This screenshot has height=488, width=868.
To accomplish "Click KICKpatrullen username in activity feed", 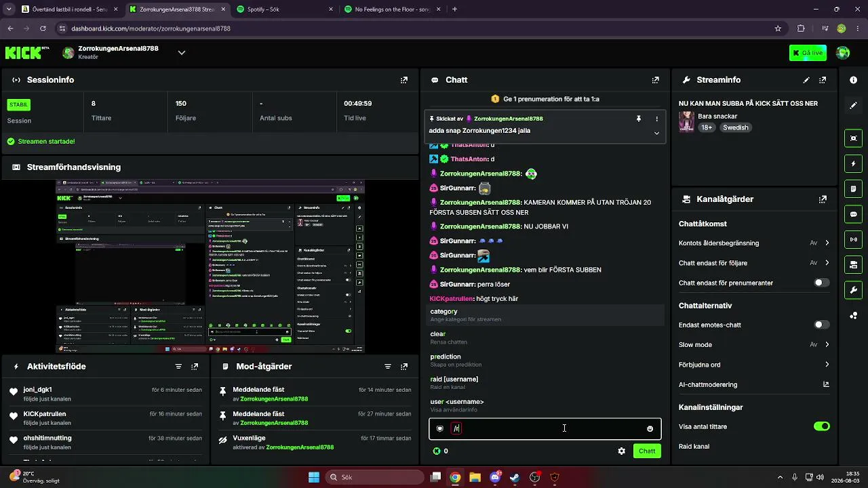I will [x=45, y=414].
